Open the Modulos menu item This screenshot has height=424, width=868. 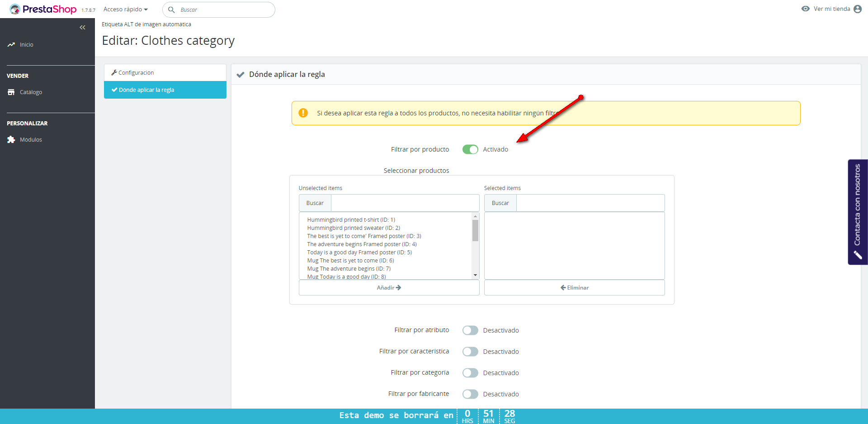pos(31,140)
